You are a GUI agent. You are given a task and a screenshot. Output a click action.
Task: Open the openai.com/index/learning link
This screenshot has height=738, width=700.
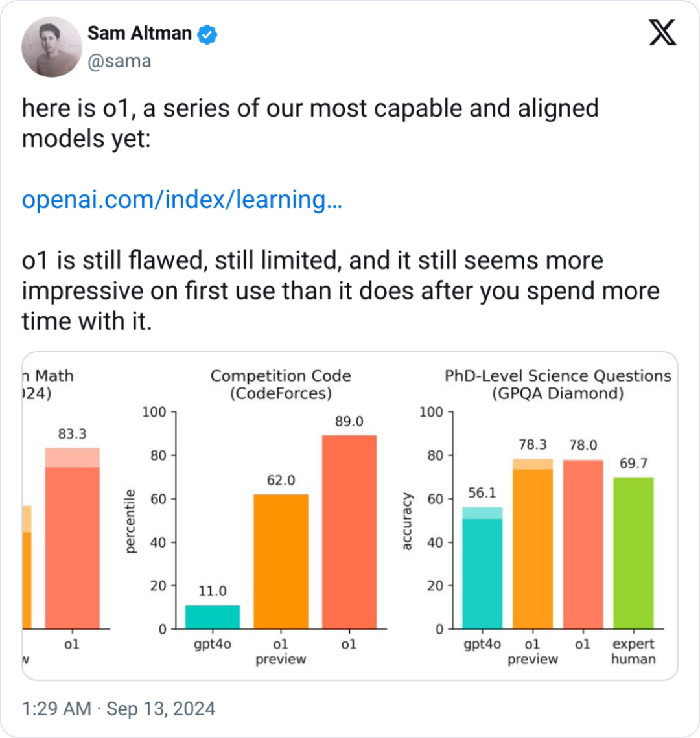pos(181,200)
